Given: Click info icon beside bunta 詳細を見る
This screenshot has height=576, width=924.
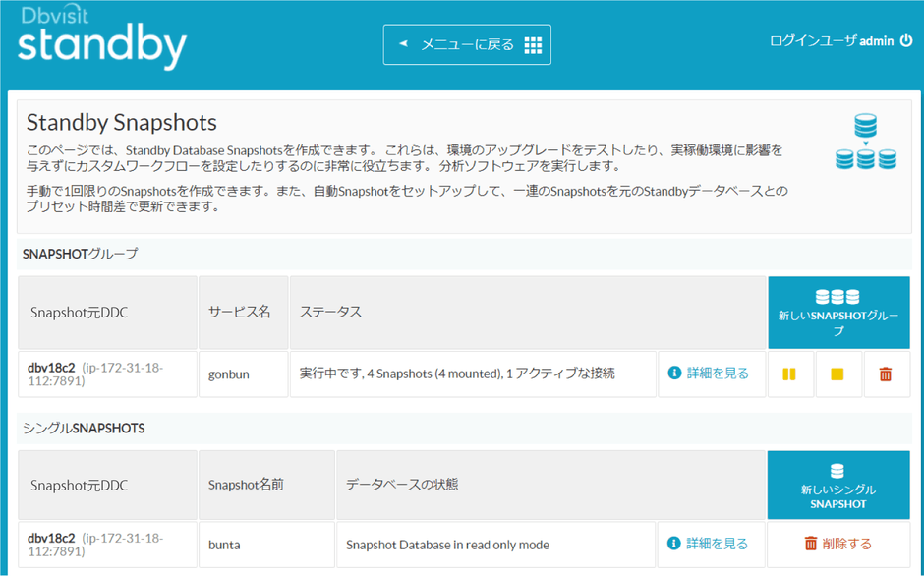Looking at the screenshot, I should coord(673,544).
